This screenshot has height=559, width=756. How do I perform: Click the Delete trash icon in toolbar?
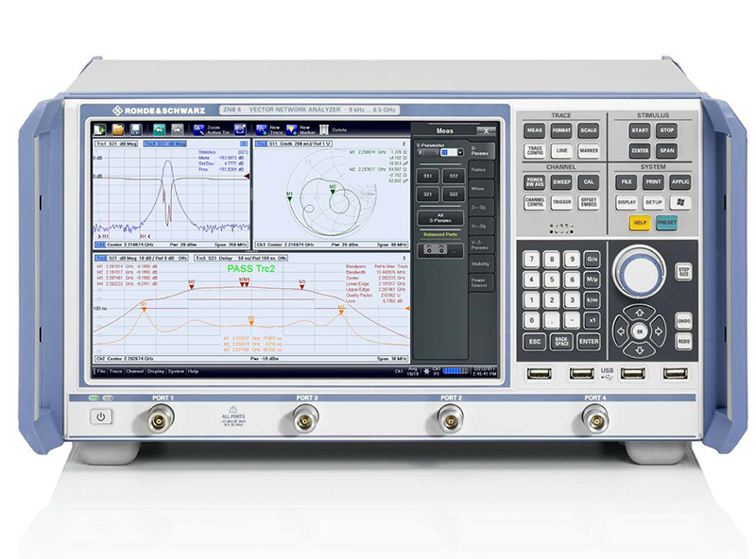(322, 128)
